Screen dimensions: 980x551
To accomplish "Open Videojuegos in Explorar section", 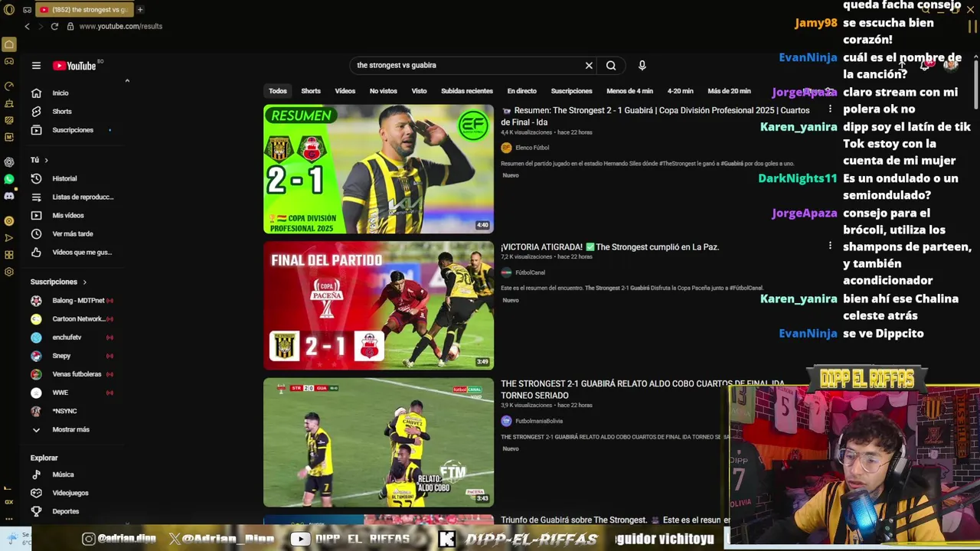I will point(70,493).
